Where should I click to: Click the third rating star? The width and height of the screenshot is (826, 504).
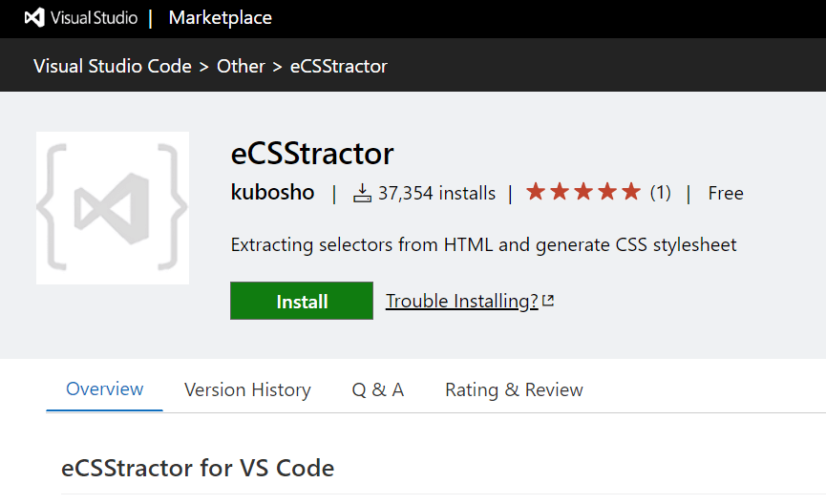pyautogui.click(x=583, y=192)
